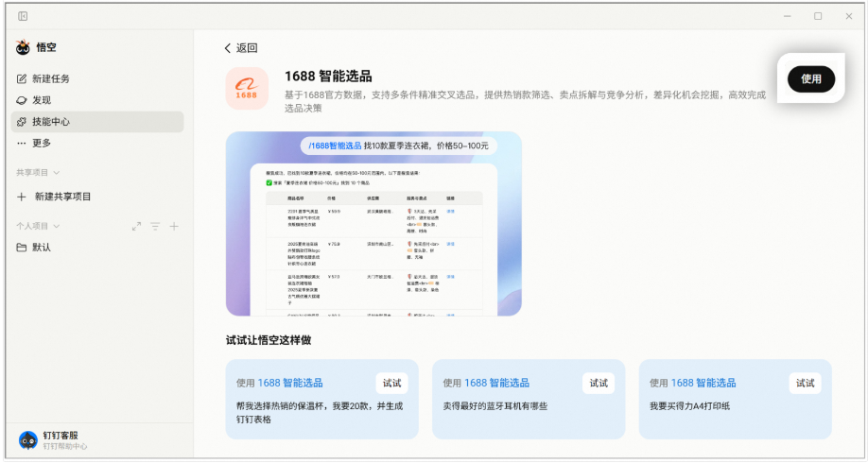The width and height of the screenshot is (868, 463).
Task: Click the 技能中心 puzzle icon
Action: coord(22,122)
